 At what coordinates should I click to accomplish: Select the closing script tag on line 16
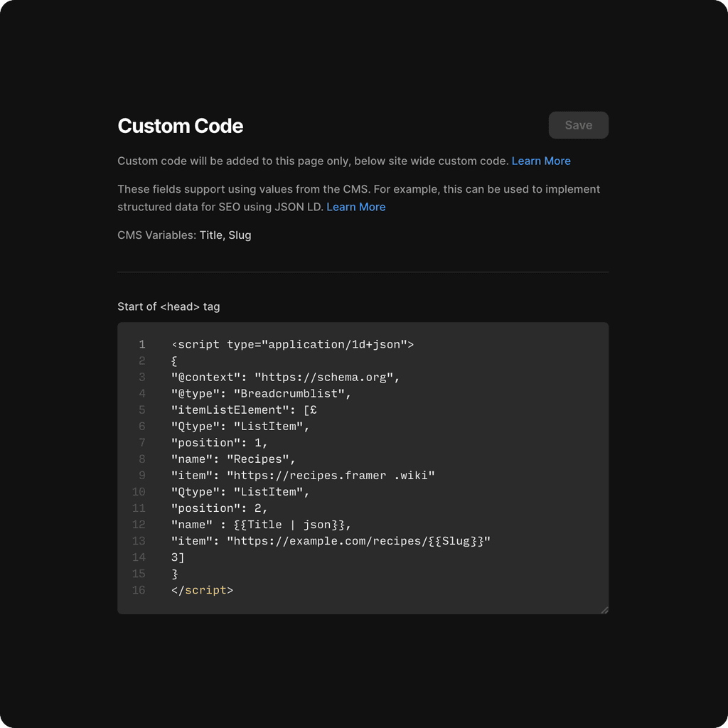(x=202, y=590)
